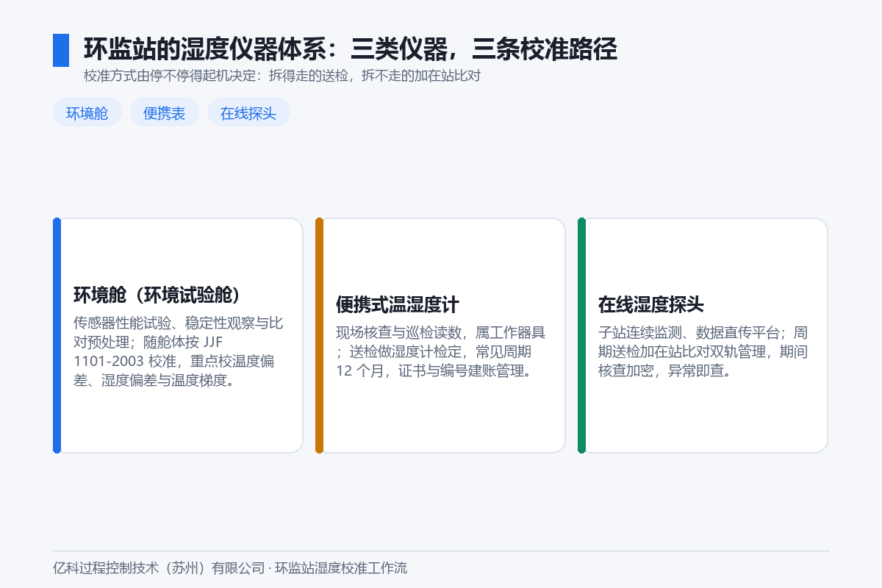
Task: Click the card heading 便携式温湿度计
Action: click(398, 304)
